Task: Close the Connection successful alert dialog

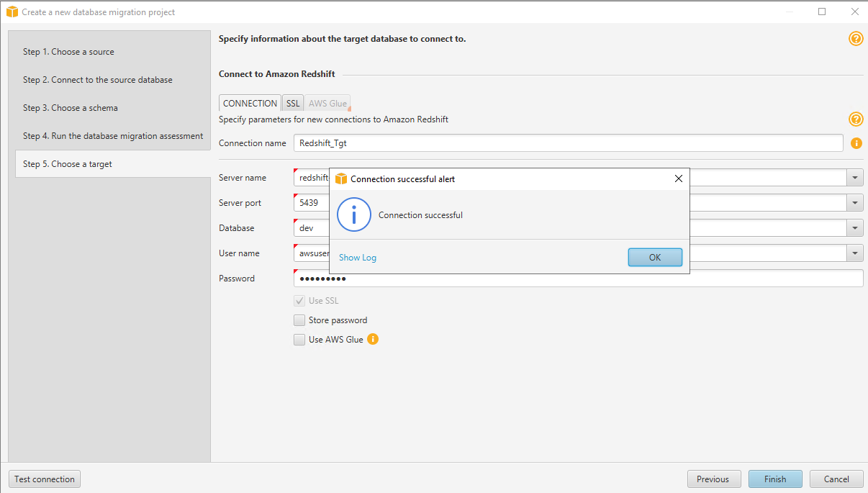Action: tap(678, 178)
